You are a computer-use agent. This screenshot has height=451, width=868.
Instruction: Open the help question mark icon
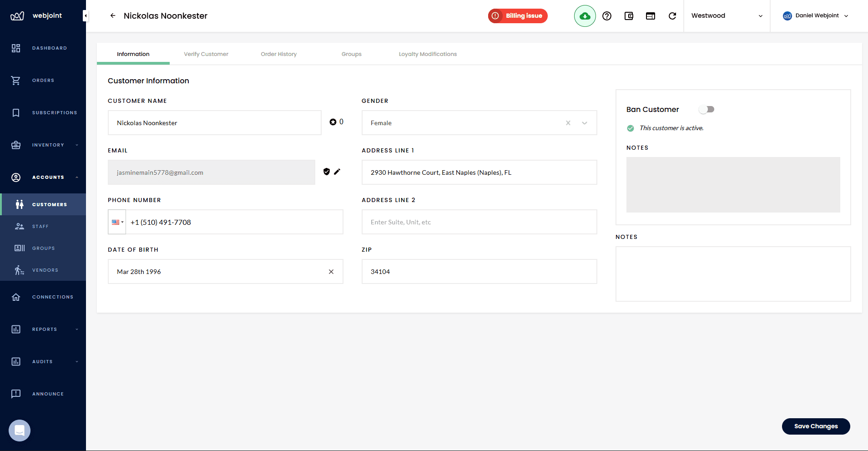(x=607, y=16)
